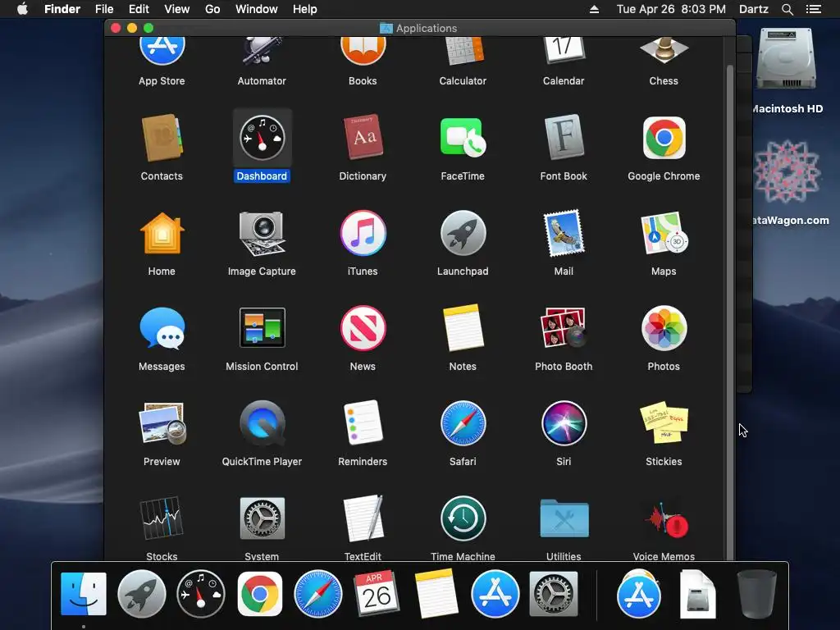Open Launchpad from the Dock
Image resolution: width=840 pixels, height=630 pixels.
click(x=141, y=594)
